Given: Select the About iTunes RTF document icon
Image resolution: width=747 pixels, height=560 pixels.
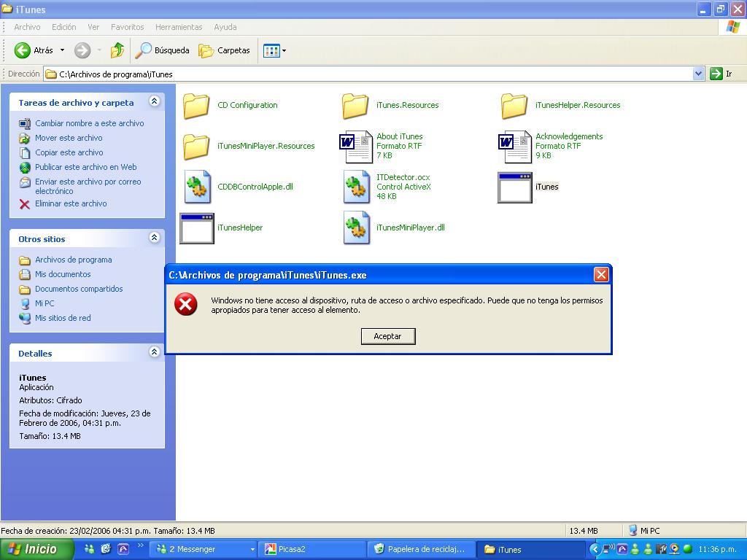Looking at the screenshot, I should pyautogui.click(x=356, y=147).
